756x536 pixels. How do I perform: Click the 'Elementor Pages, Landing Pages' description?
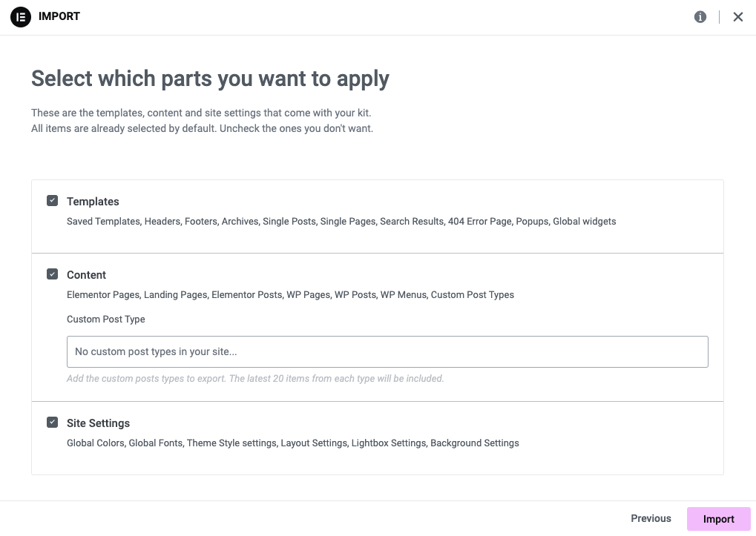coord(290,294)
